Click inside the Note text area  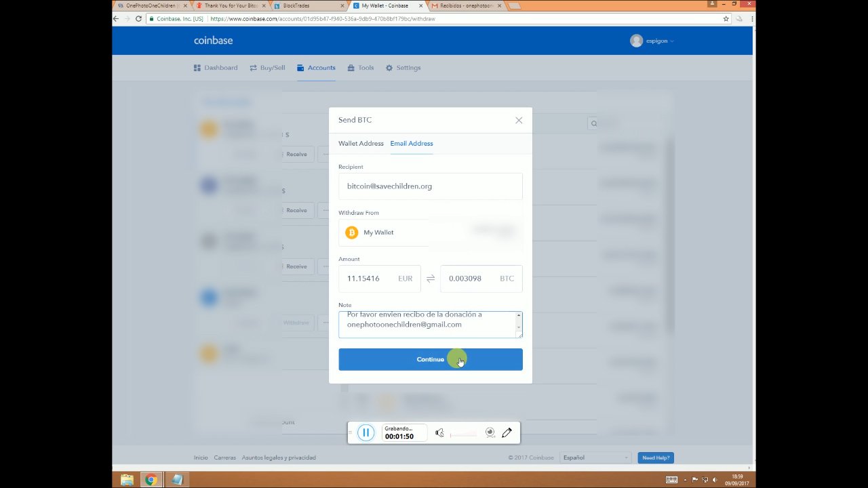[x=431, y=325]
